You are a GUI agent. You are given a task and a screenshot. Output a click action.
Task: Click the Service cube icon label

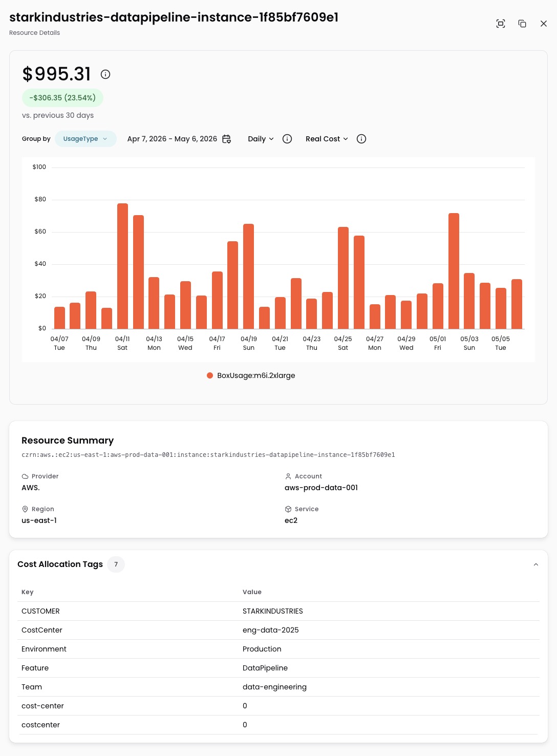click(302, 509)
